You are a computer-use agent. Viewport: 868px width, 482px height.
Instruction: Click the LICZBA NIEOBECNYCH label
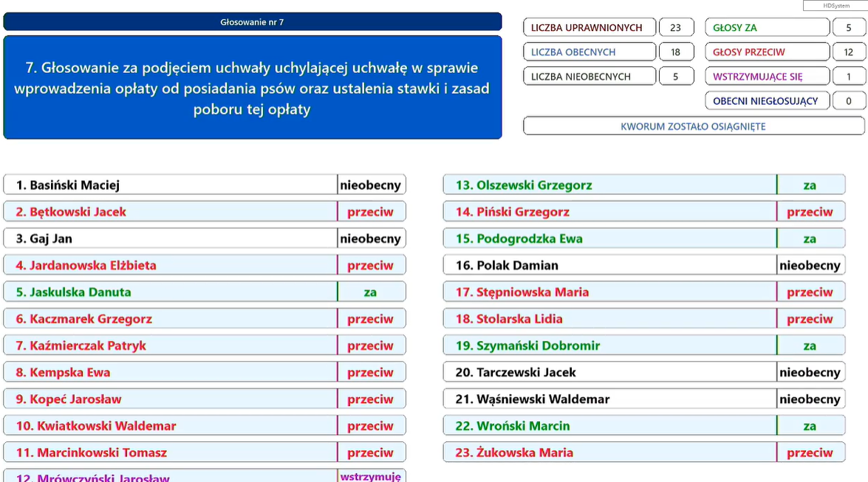pyautogui.click(x=589, y=77)
